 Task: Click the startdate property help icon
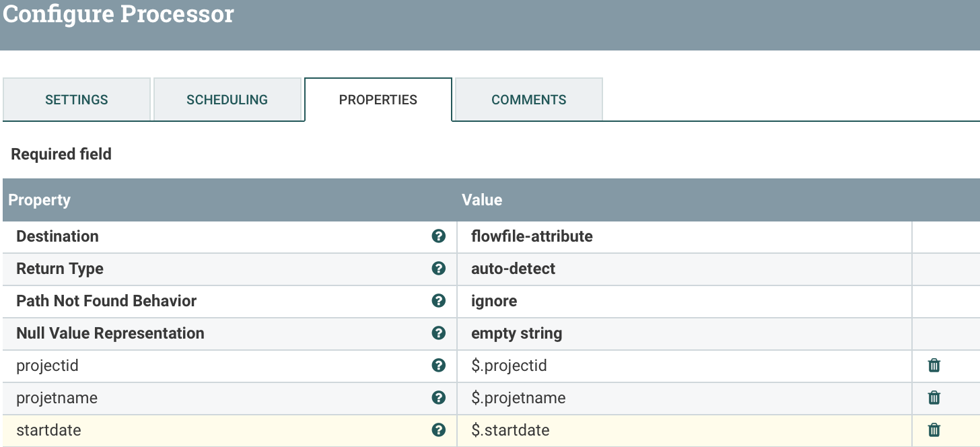[x=439, y=429]
